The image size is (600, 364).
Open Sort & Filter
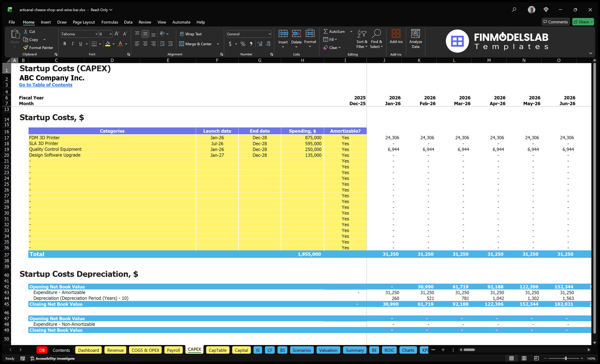point(362,39)
